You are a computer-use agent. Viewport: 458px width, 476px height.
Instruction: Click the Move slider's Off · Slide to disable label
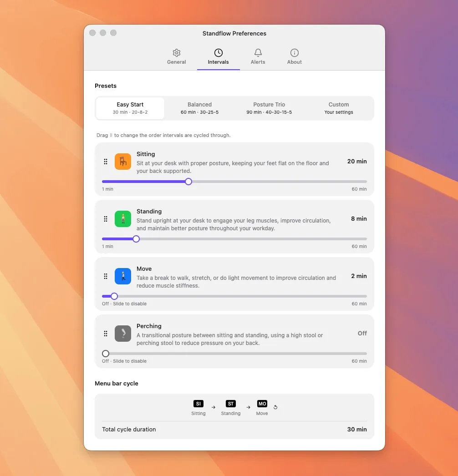coord(124,304)
